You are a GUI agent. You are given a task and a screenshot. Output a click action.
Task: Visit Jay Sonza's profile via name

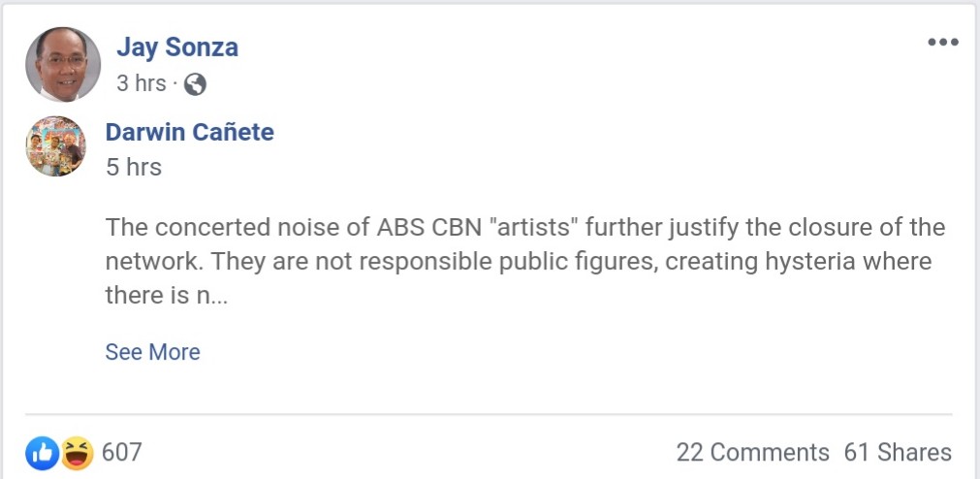(x=177, y=47)
